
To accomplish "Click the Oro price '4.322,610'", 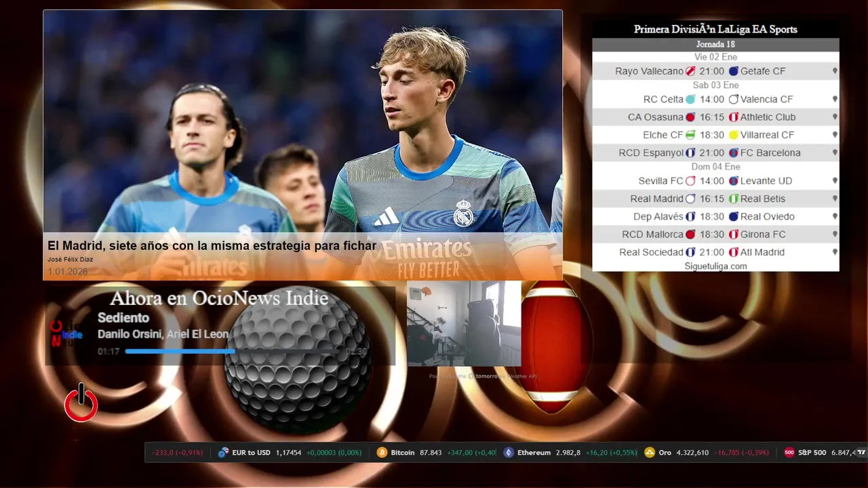I will 692,453.
